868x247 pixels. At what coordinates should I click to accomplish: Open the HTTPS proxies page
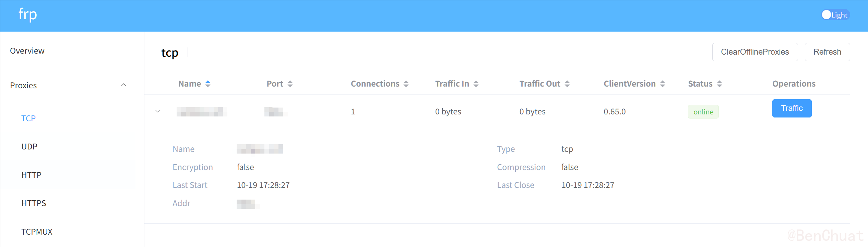pos(34,203)
